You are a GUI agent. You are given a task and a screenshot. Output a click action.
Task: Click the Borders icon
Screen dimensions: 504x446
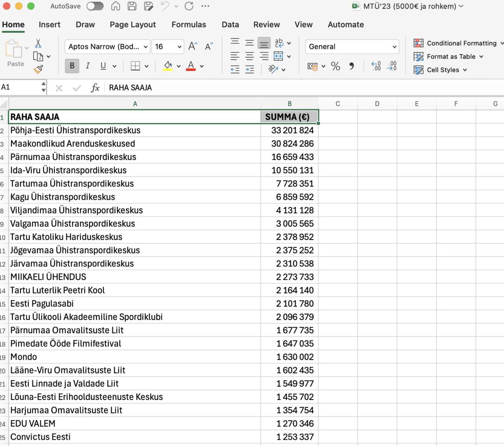[135, 66]
